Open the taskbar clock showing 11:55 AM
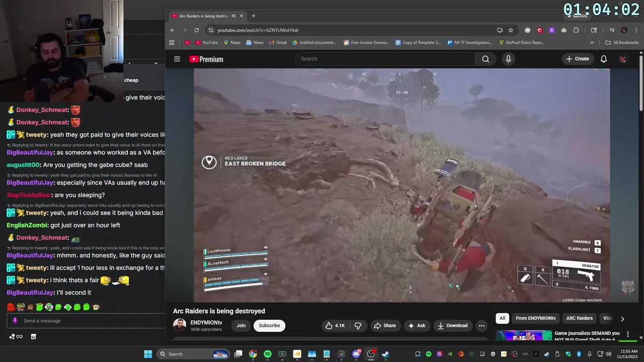The width and height of the screenshot is (644, 362). pos(628,354)
